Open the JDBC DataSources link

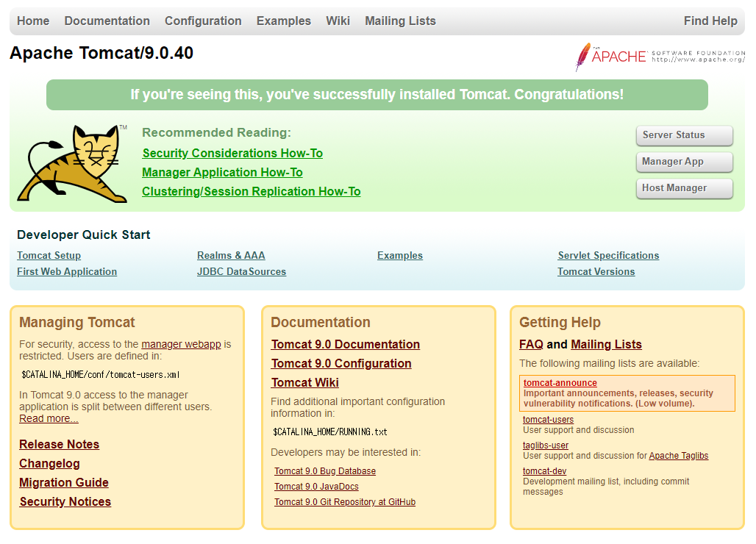point(241,272)
